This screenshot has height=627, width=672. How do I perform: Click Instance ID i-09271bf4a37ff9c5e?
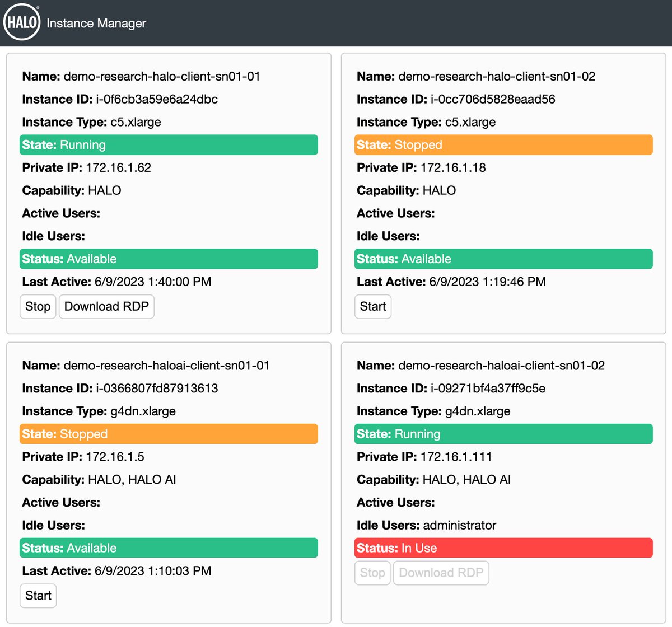click(x=451, y=389)
